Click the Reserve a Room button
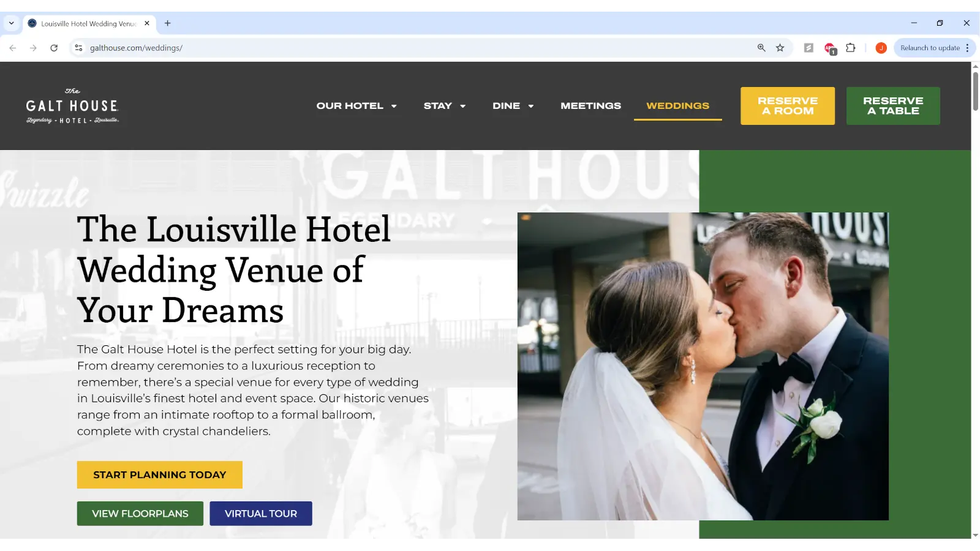Viewport: 980px width, 551px height. tap(787, 106)
